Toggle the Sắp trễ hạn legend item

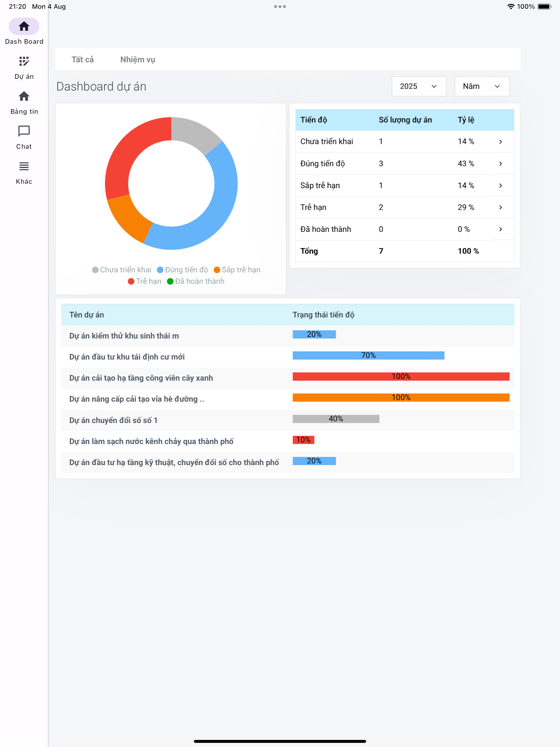[x=237, y=270]
